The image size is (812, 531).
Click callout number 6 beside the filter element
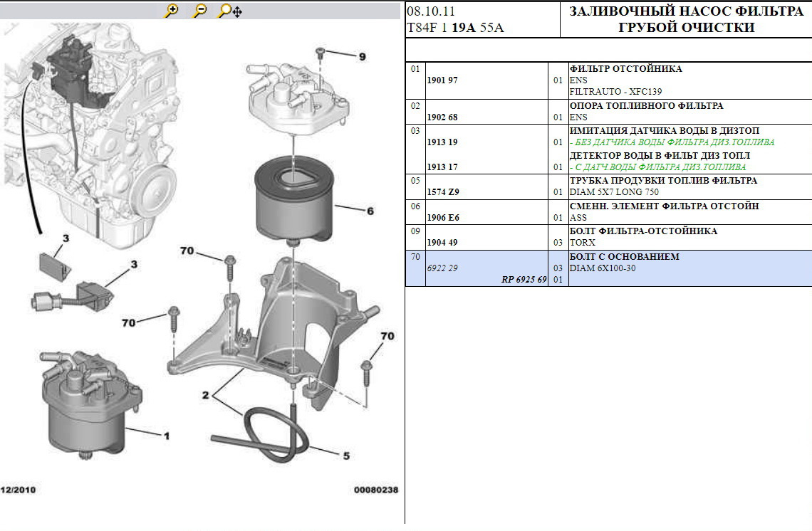[x=370, y=211]
